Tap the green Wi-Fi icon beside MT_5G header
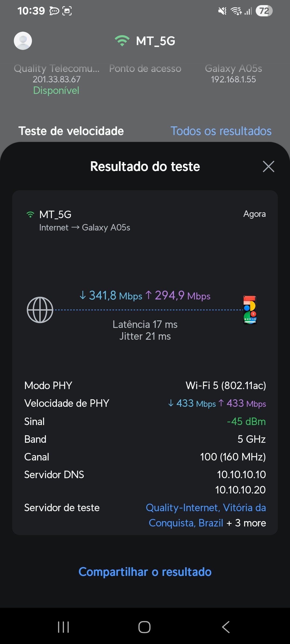Screen dimensions: 290x644 click(x=122, y=41)
